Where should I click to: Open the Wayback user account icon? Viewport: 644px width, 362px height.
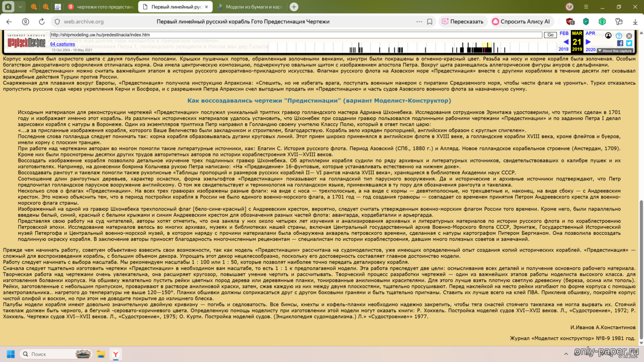click(x=608, y=36)
